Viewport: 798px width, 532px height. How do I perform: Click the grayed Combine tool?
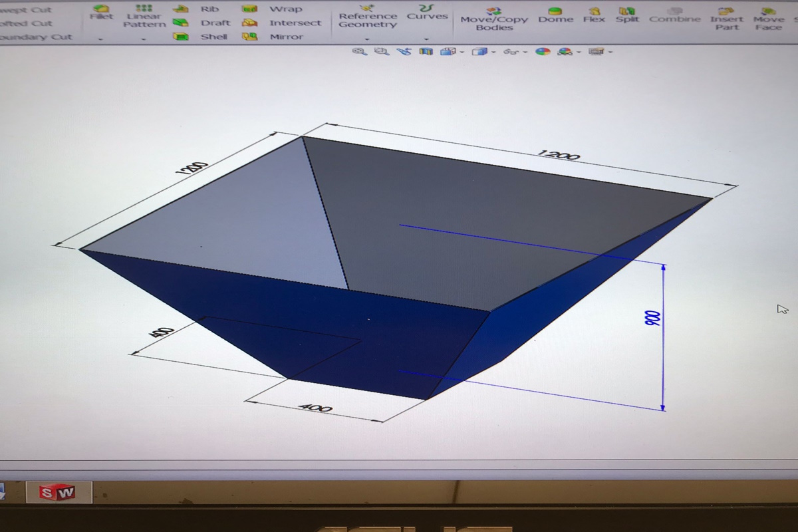[x=674, y=15]
